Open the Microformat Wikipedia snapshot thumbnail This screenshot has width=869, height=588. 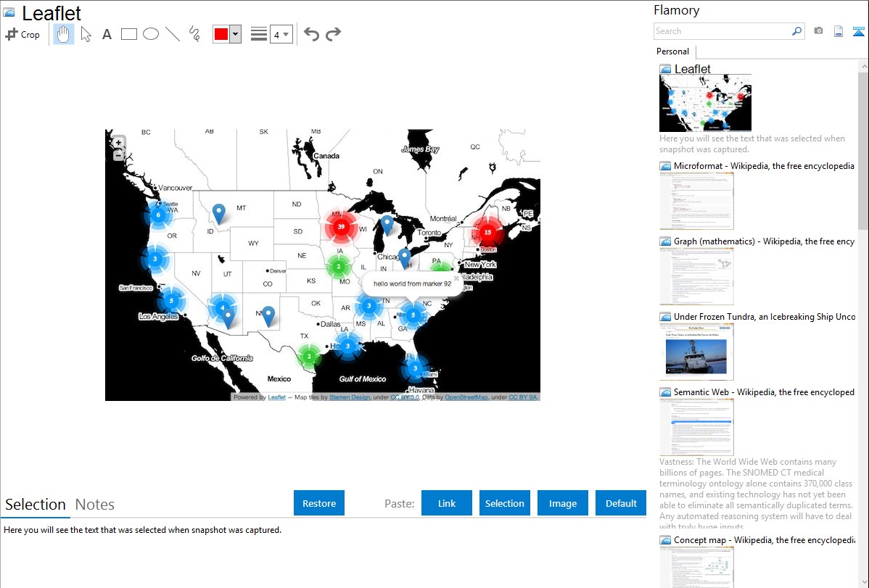point(696,201)
